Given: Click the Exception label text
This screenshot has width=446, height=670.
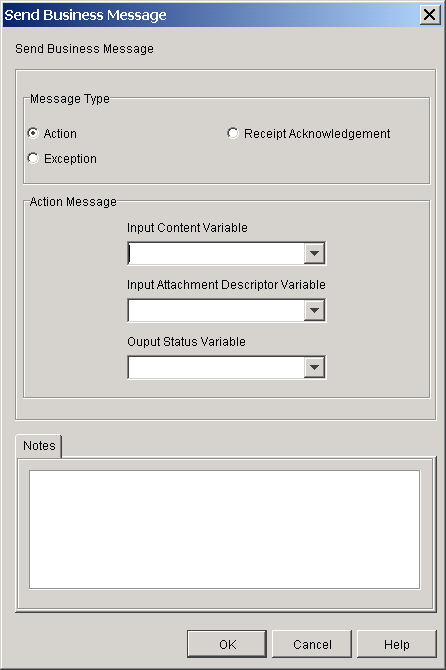Looking at the screenshot, I should coord(70,159).
